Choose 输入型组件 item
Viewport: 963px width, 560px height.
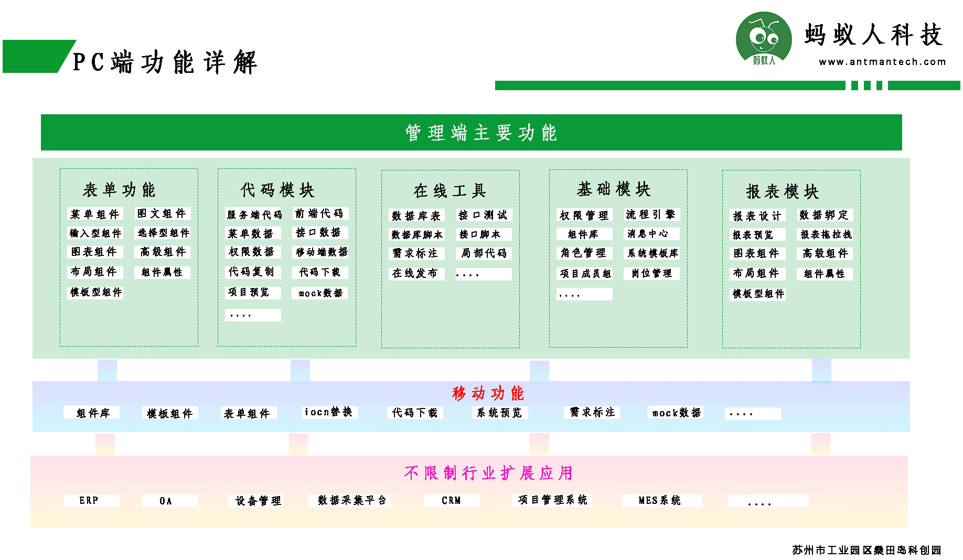pyautogui.click(x=95, y=233)
